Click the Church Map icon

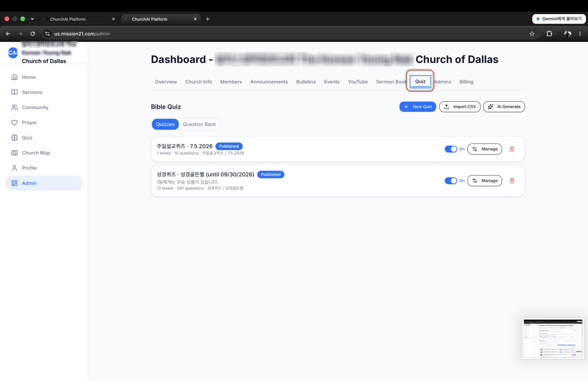(x=14, y=153)
